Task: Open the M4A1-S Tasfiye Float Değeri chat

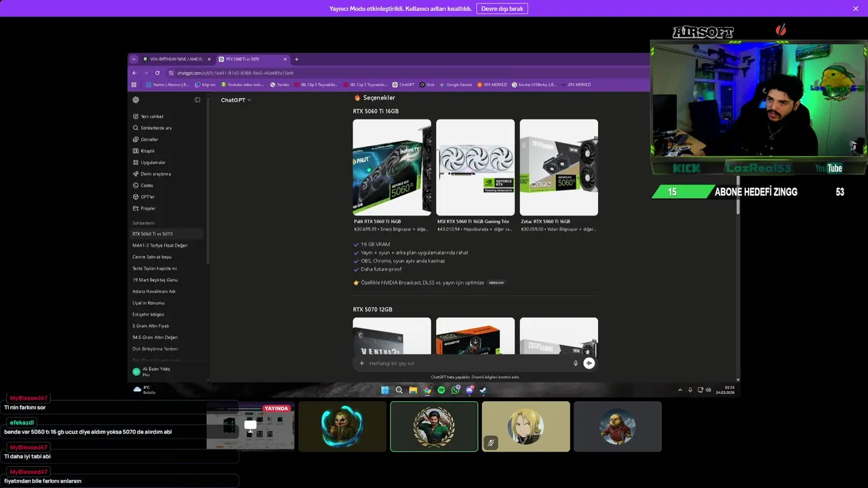Action: [167, 245]
